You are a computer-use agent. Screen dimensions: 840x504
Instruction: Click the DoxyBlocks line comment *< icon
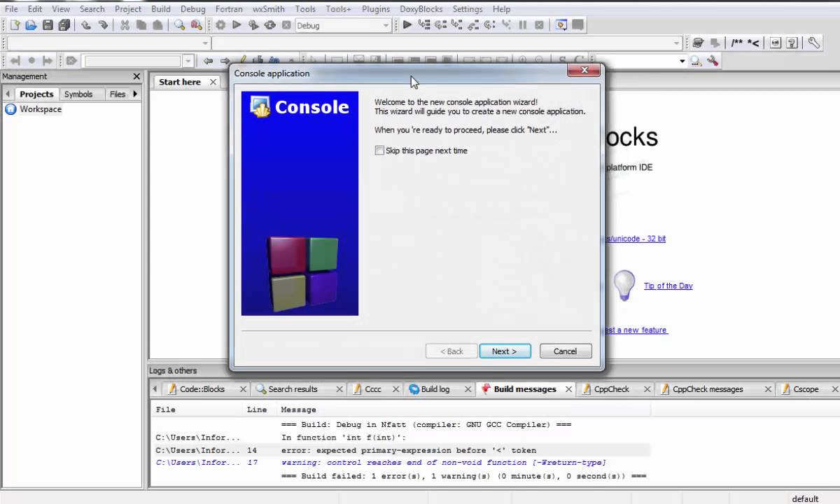pos(753,43)
